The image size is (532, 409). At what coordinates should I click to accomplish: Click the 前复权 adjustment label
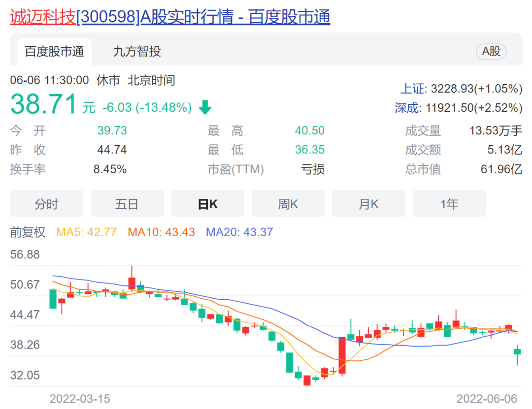pos(28,232)
